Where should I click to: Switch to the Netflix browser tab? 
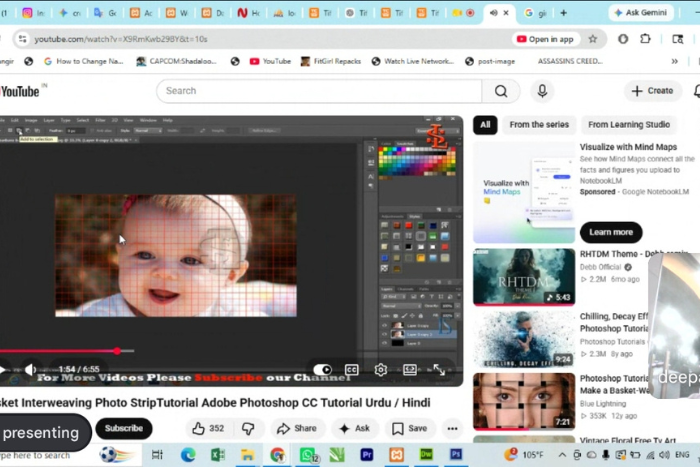tap(248, 13)
